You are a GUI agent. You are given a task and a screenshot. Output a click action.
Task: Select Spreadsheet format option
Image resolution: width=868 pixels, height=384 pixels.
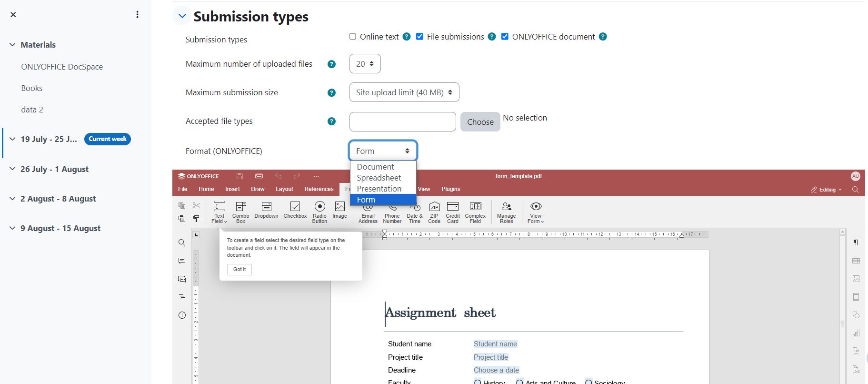point(383,178)
